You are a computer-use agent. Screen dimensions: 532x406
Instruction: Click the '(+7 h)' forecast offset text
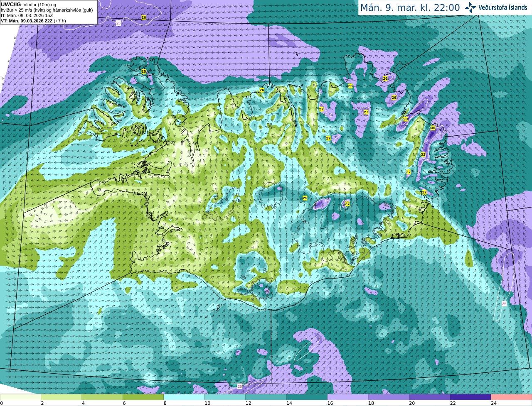coord(60,21)
